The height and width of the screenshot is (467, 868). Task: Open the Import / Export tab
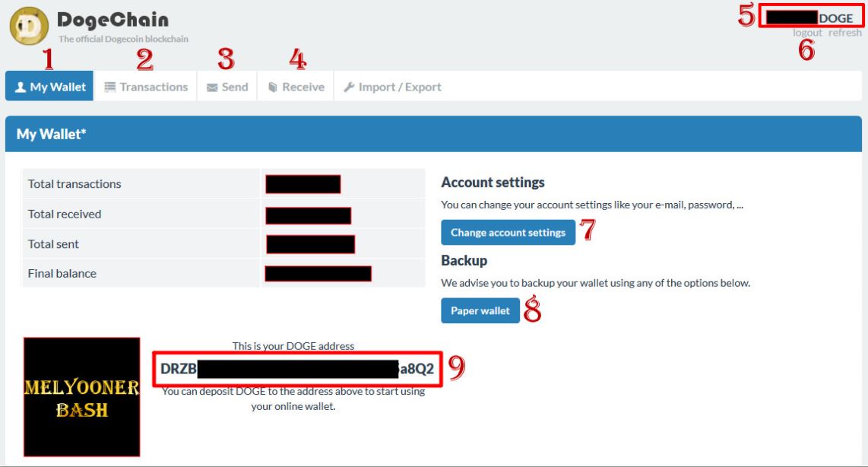(392, 87)
